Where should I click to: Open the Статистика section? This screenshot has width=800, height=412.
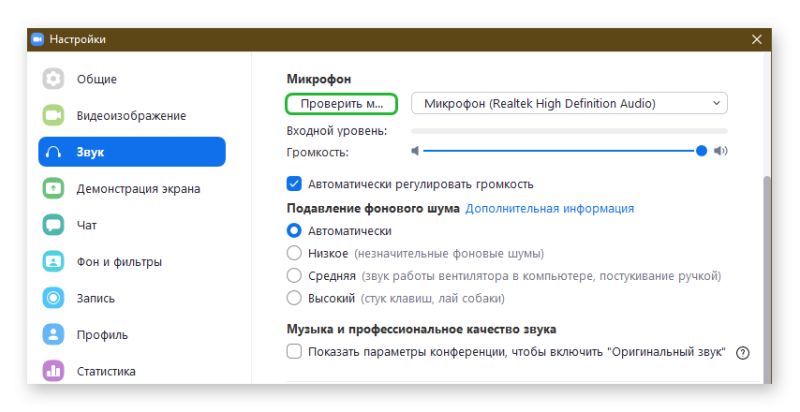[x=132, y=371]
